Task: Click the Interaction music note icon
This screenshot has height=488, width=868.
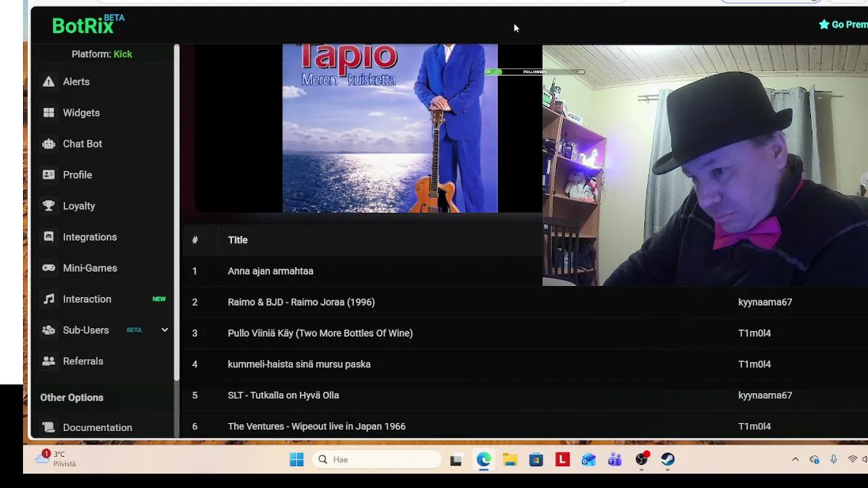Action: click(49, 299)
